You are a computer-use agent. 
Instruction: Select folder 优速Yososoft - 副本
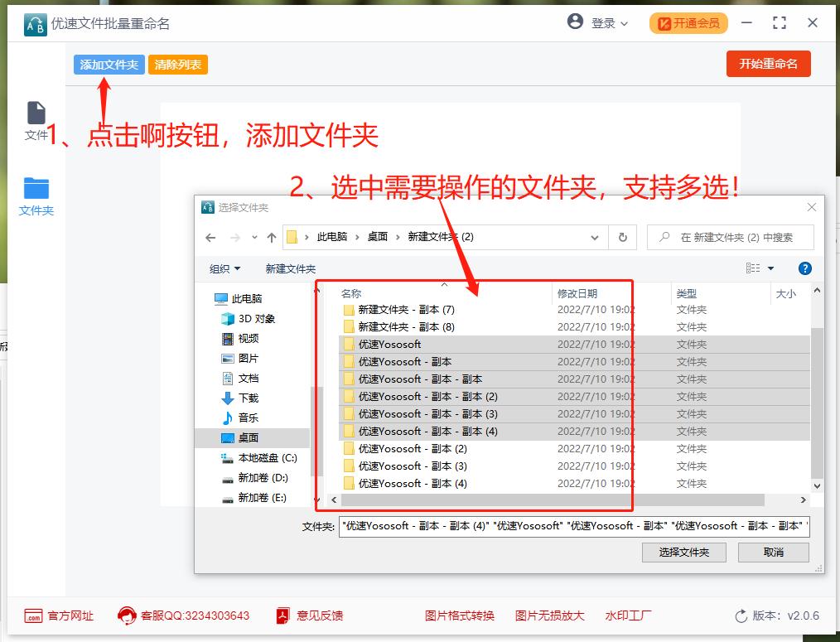[x=574, y=362]
